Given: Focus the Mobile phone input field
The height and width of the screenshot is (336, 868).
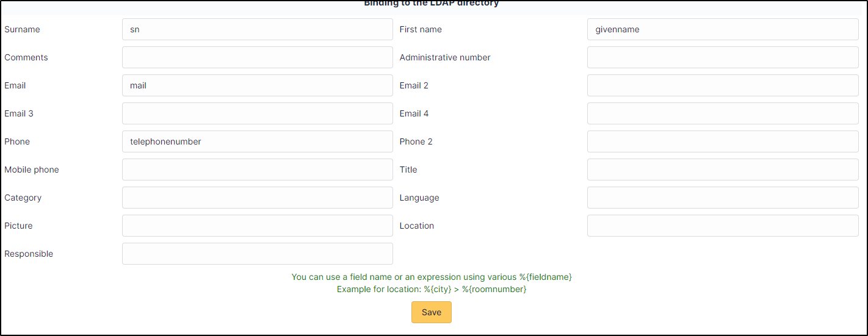Looking at the screenshot, I should pyautogui.click(x=258, y=170).
